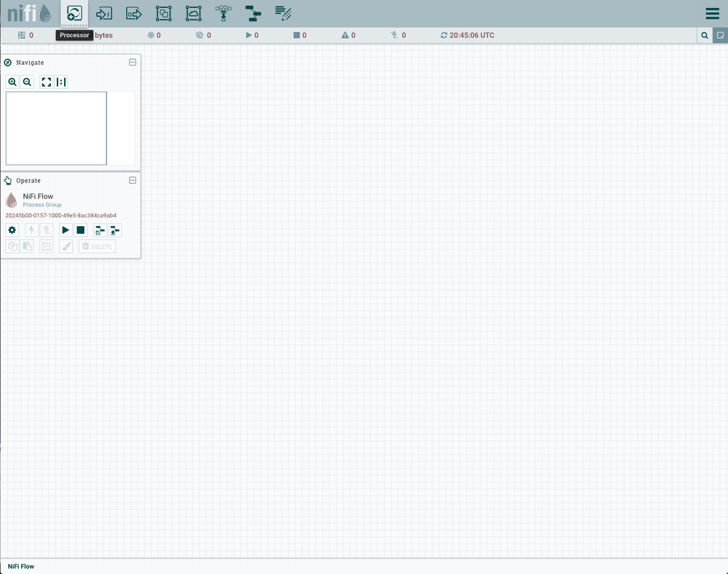
Task: Collapse the Operate panel
Action: pos(133,180)
